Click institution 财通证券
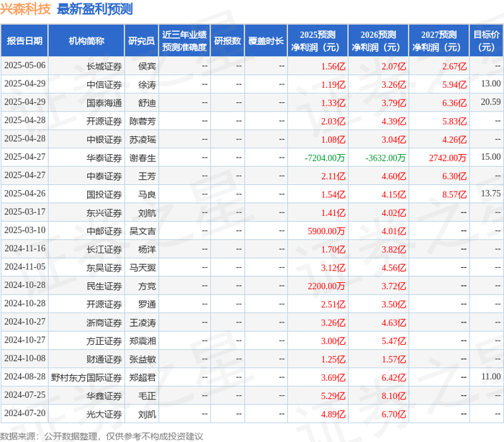Image resolution: width=504 pixels, height=442 pixels. pos(104,359)
